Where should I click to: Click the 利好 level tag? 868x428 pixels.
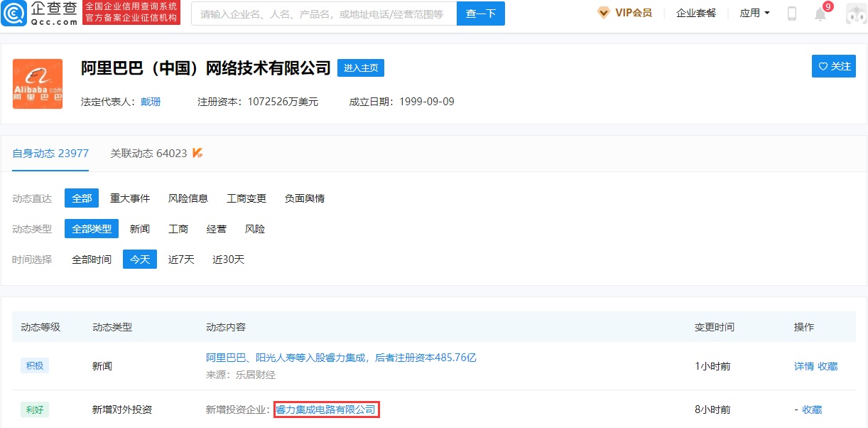(x=35, y=410)
